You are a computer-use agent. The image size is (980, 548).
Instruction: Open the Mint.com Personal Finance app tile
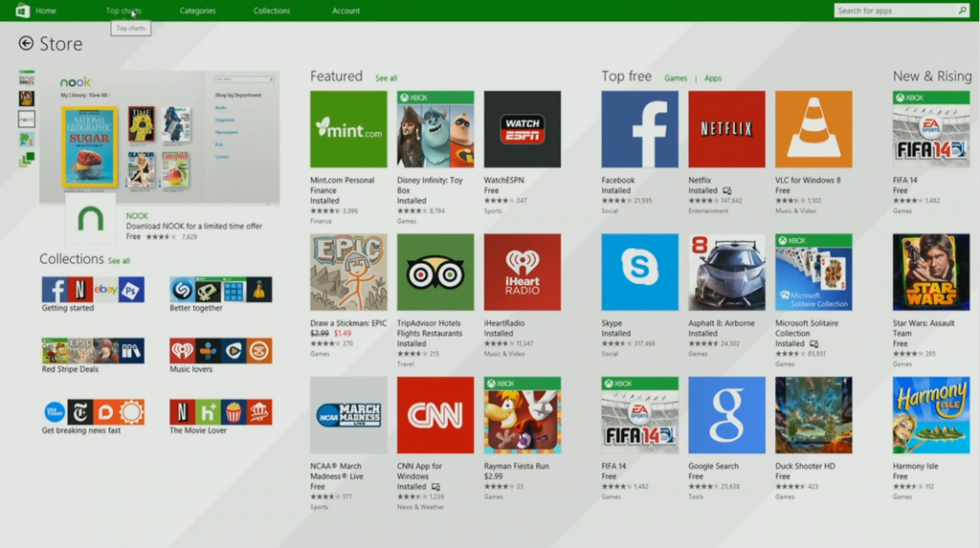[348, 129]
